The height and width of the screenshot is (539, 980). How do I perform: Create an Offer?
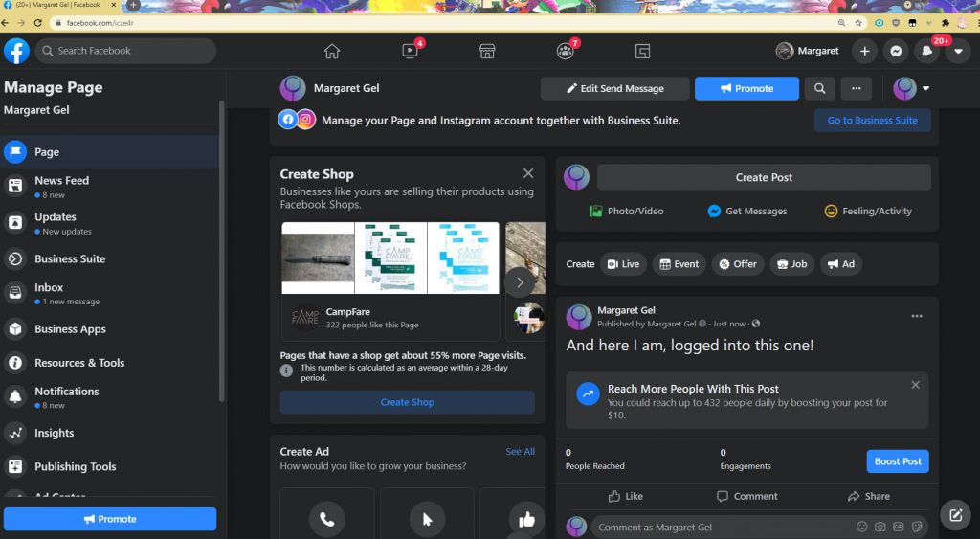[x=738, y=264]
